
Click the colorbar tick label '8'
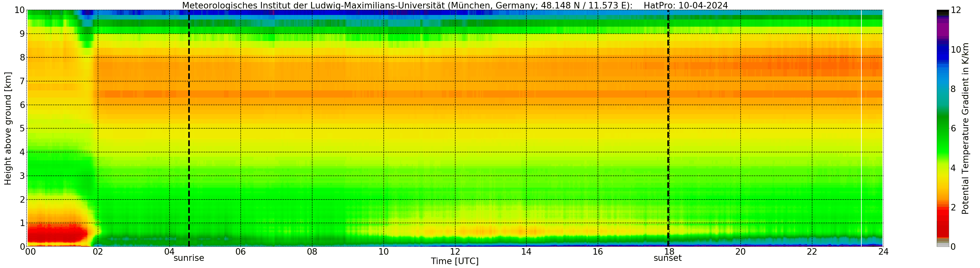953,89
